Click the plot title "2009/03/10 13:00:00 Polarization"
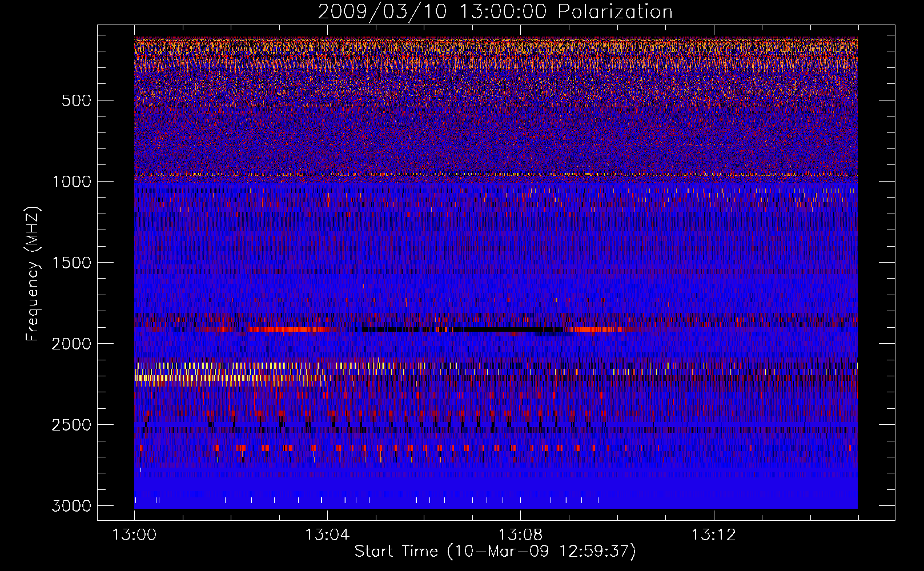 point(495,12)
